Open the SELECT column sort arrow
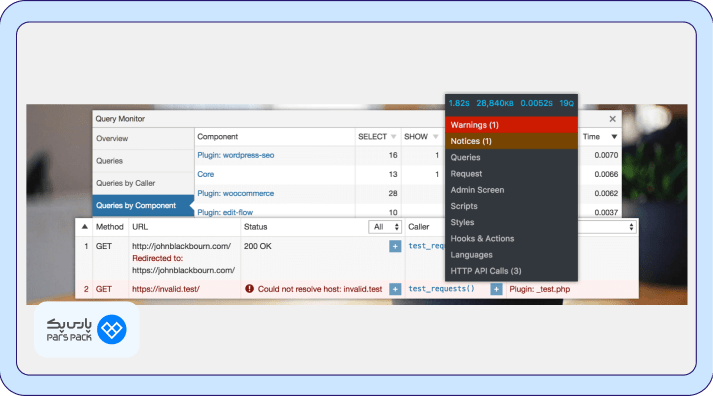 tap(393, 137)
